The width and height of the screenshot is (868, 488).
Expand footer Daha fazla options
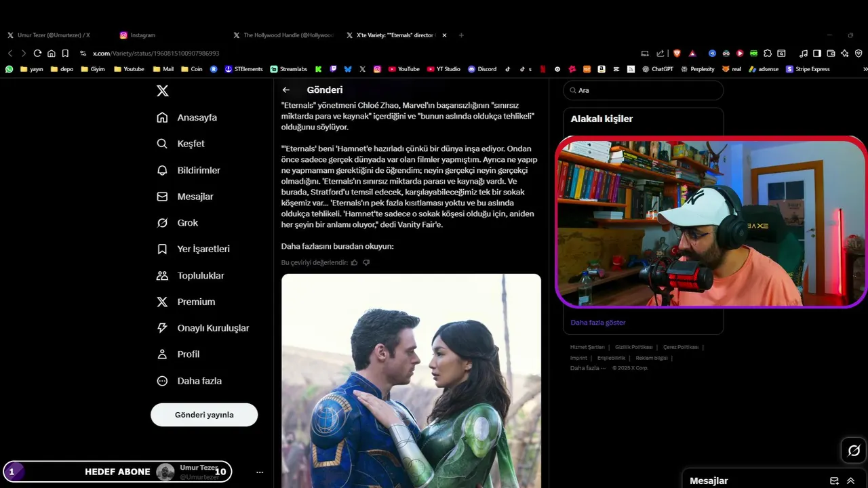point(587,368)
